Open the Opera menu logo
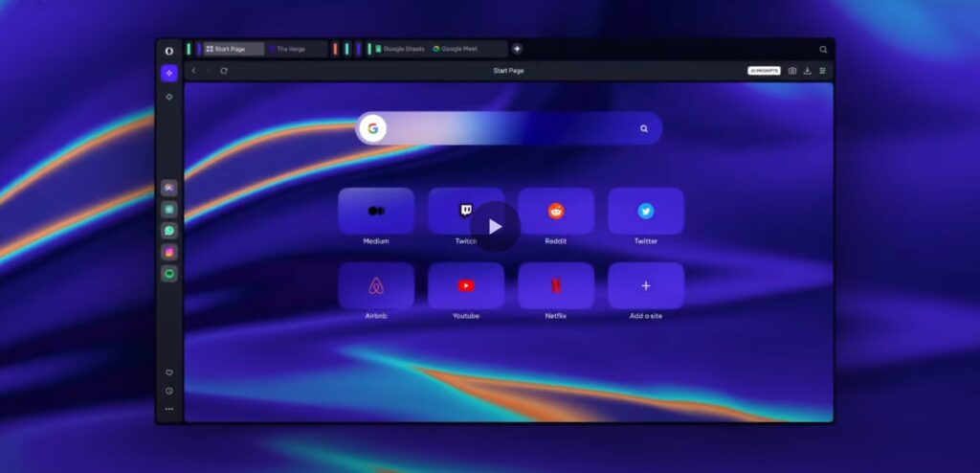 tap(169, 50)
